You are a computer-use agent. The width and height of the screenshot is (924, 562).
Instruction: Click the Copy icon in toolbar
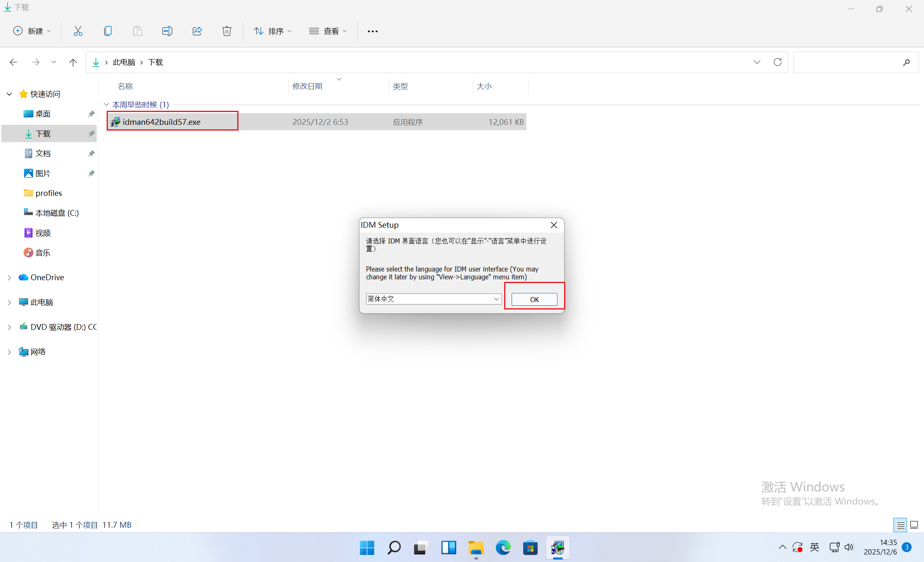[108, 31]
